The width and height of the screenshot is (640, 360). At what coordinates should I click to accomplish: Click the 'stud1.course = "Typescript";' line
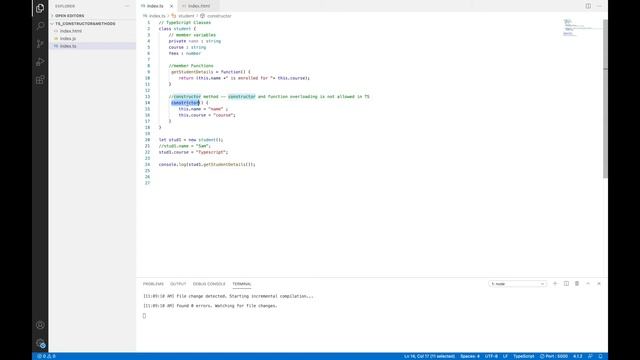coord(193,152)
